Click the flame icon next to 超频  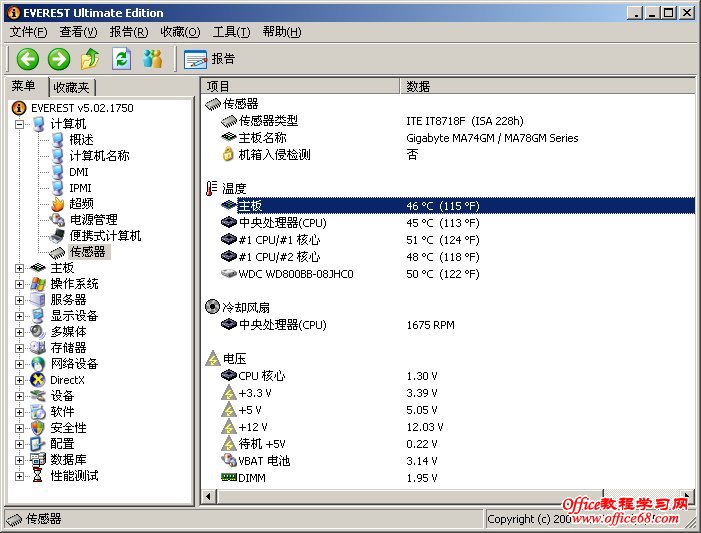(58, 204)
